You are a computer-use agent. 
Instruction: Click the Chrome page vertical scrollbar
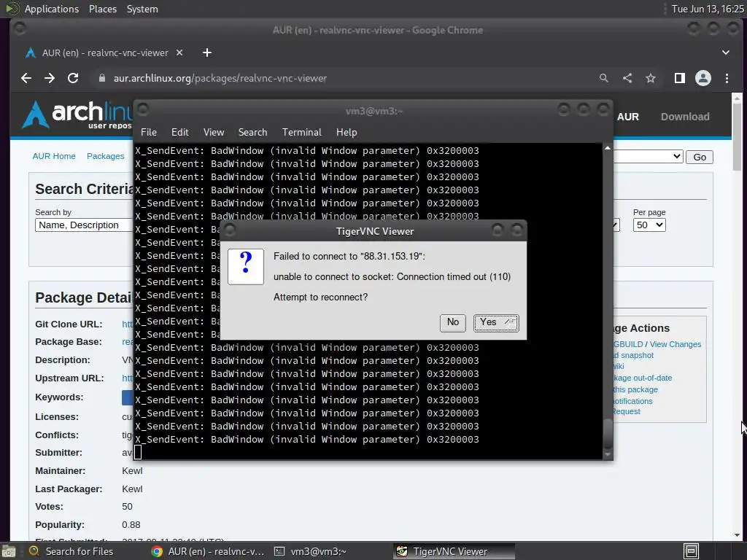click(x=737, y=137)
